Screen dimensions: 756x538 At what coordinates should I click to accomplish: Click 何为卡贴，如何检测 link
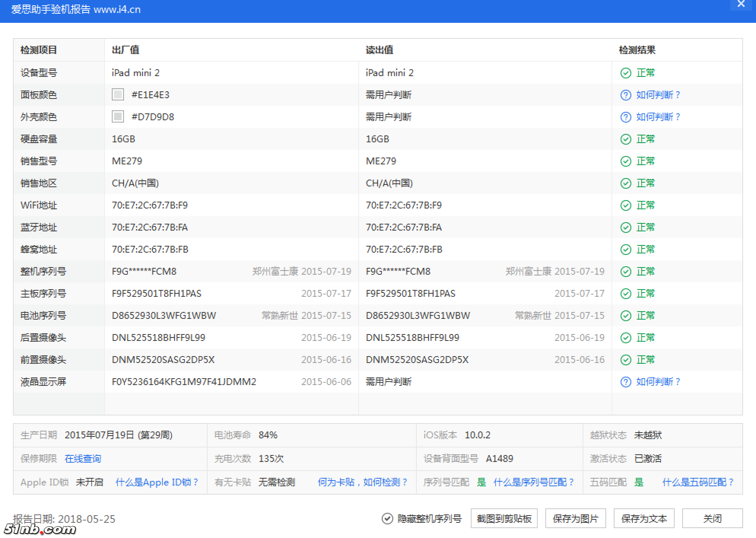pyautogui.click(x=362, y=482)
